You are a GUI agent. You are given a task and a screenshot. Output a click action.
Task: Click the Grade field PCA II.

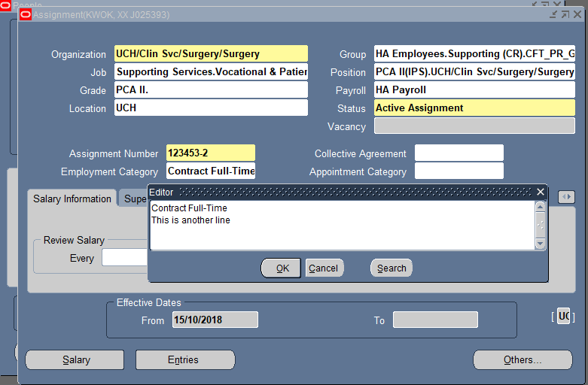pos(211,90)
